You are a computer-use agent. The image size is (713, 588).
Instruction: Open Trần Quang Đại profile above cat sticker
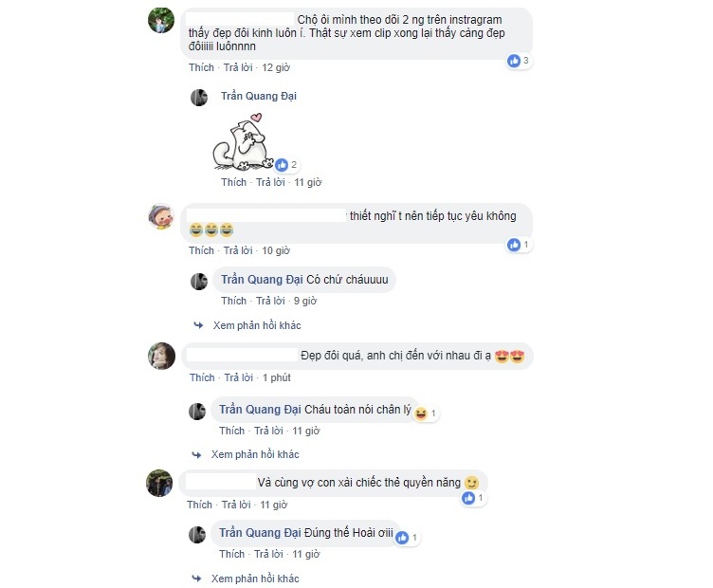(x=258, y=96)
